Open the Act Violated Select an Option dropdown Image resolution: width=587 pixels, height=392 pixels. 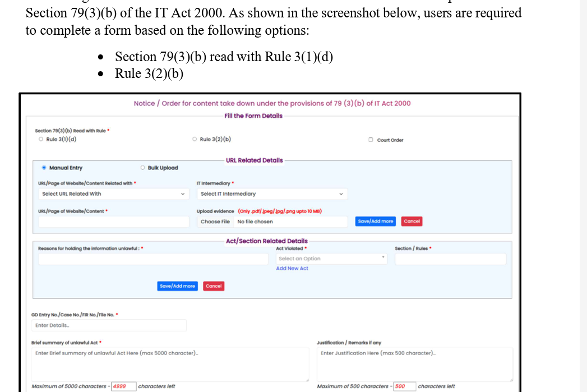tap(331, 259)
